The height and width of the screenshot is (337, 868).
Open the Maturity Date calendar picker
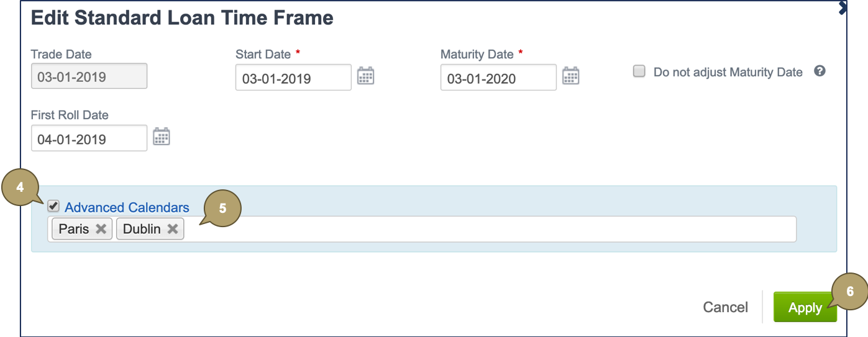[570, 76]
